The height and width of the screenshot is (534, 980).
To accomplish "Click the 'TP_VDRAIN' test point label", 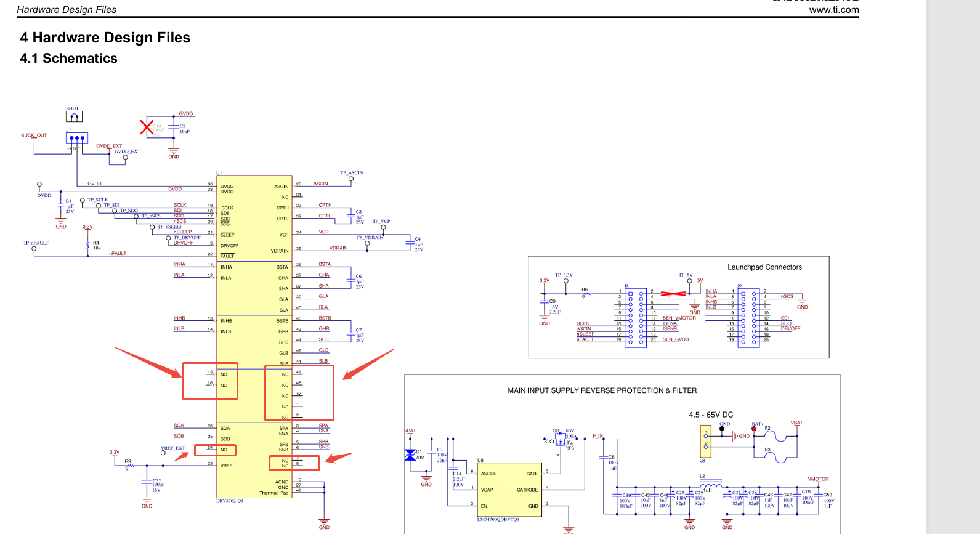I will point(370,237).
